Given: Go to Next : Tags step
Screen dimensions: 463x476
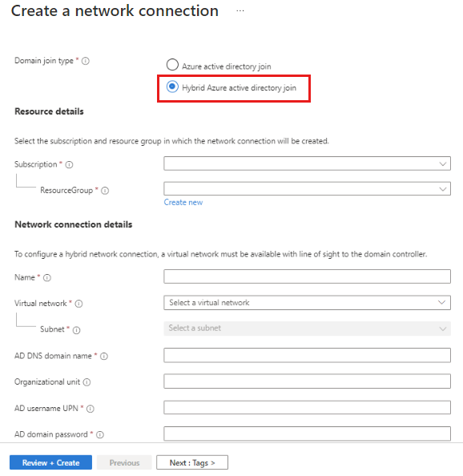Looking at the screenshot, I should 192,462.
